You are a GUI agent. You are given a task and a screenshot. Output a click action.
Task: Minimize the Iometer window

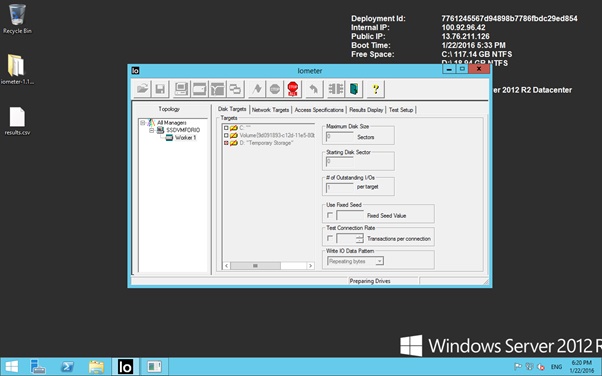coord(449,69)
